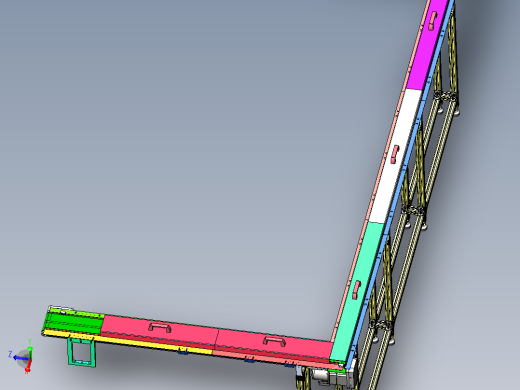This screenshot has width=520, height=390.
Task: Pick the handle on the magenta cover panel
Action: [x=433, y=20]
